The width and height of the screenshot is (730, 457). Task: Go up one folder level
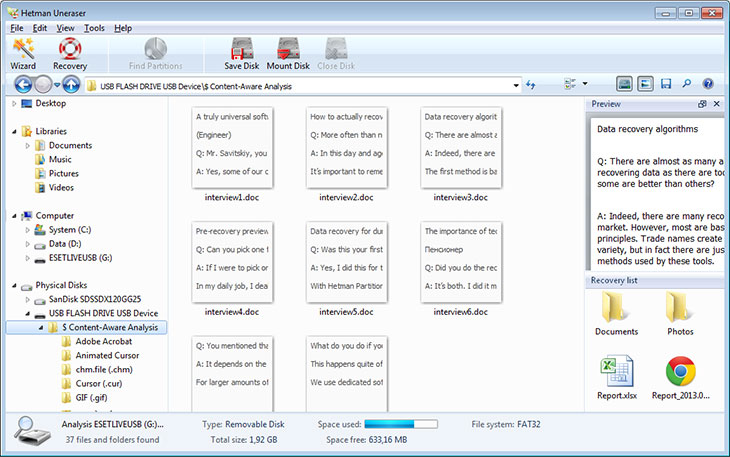(71, 85)
